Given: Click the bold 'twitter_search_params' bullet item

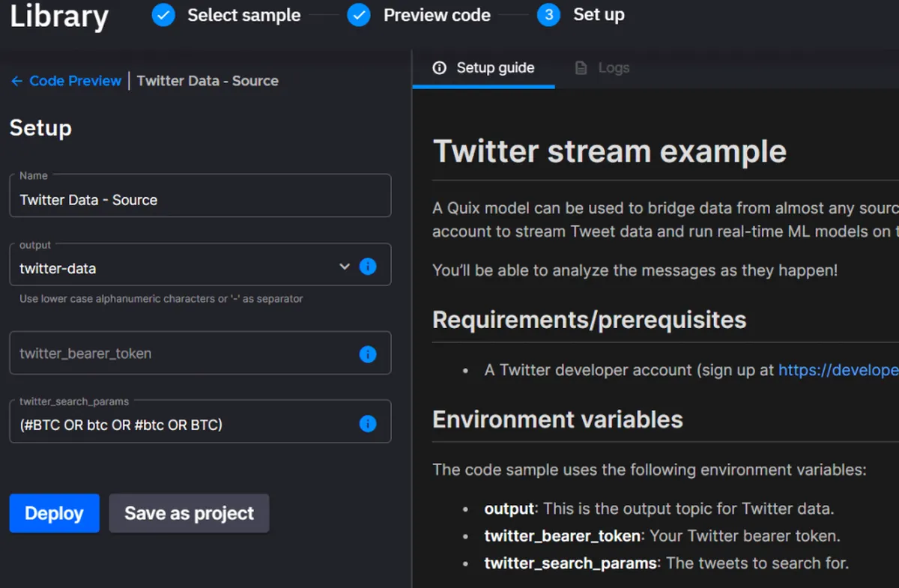Looking at the screenshot, I should 571,563.
